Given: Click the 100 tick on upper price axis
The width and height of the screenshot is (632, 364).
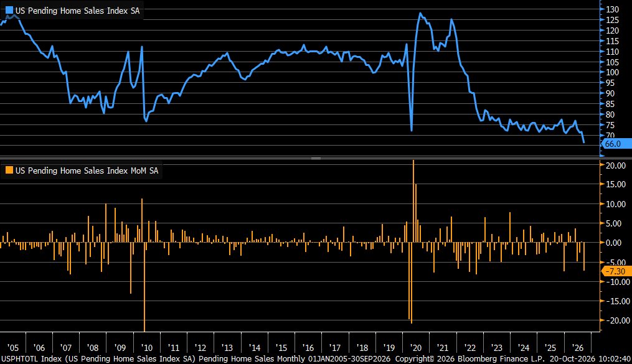Looking at the screenshot, I should tap(612, 72).
